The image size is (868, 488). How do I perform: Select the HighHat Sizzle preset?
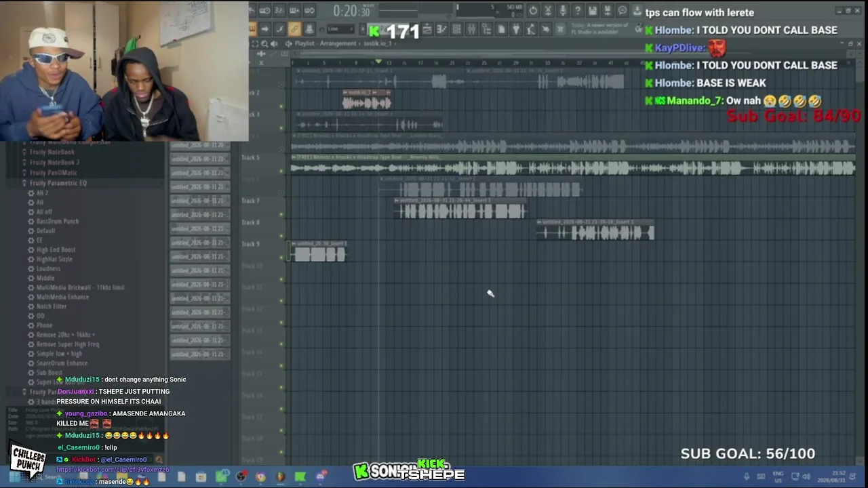[54, 260]
